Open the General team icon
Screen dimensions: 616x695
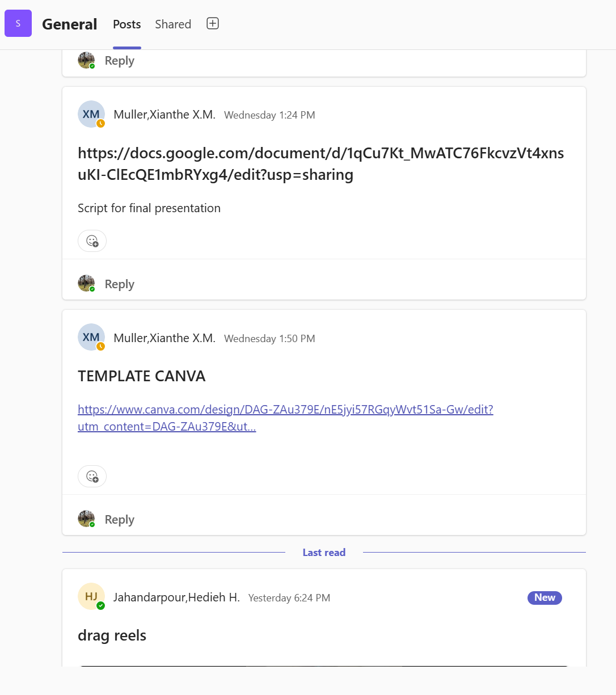[x=18, y=23]
